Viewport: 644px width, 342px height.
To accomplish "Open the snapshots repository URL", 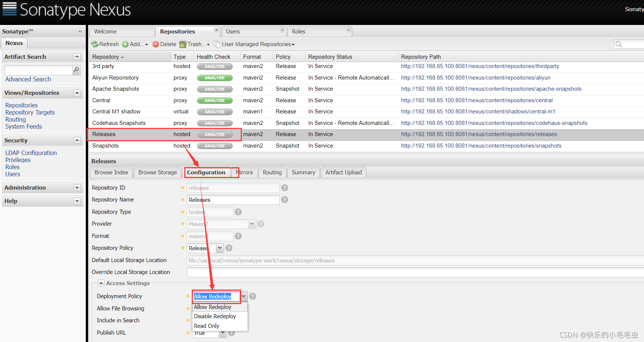I will coord(481,146).
